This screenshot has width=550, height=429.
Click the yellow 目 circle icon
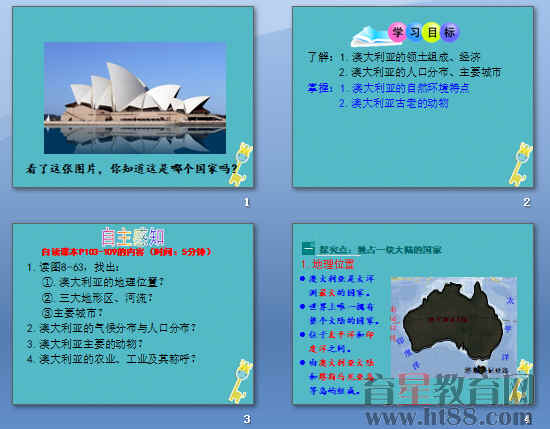point(432,33)
